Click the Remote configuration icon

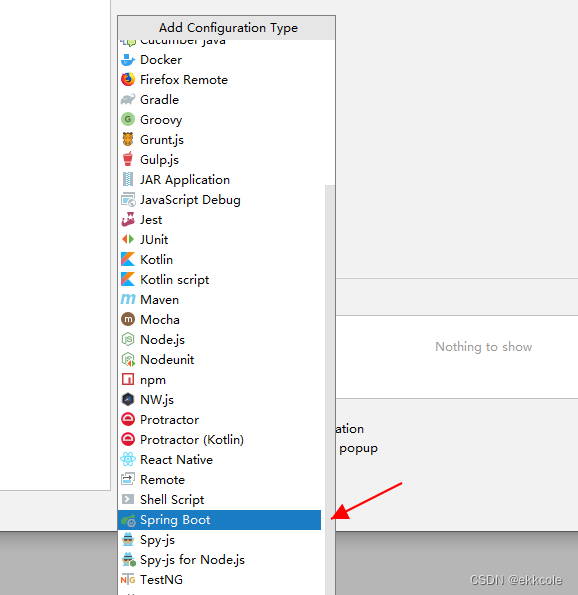point(128,479)
